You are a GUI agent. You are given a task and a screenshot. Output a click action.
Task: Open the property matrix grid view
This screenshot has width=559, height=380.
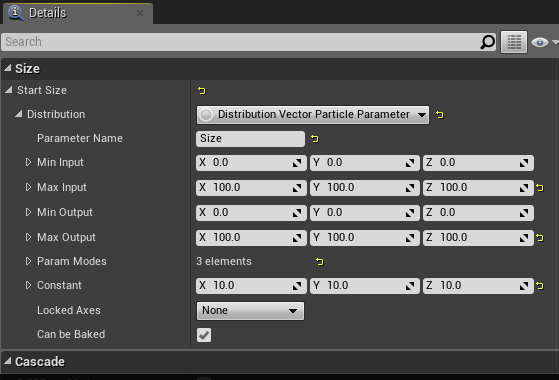pos(514,42)
